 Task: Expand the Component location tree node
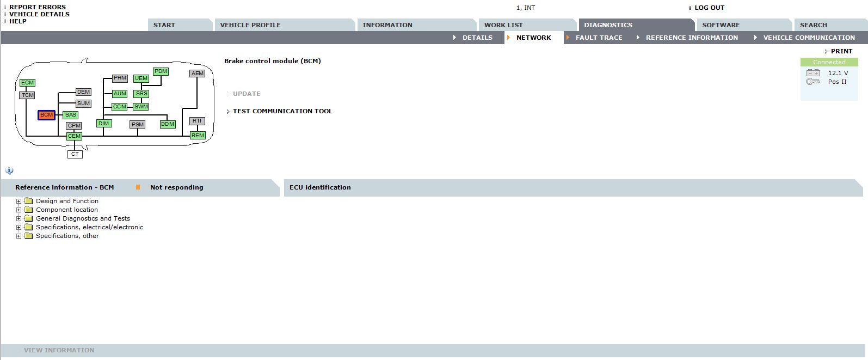tap(19, 210)
